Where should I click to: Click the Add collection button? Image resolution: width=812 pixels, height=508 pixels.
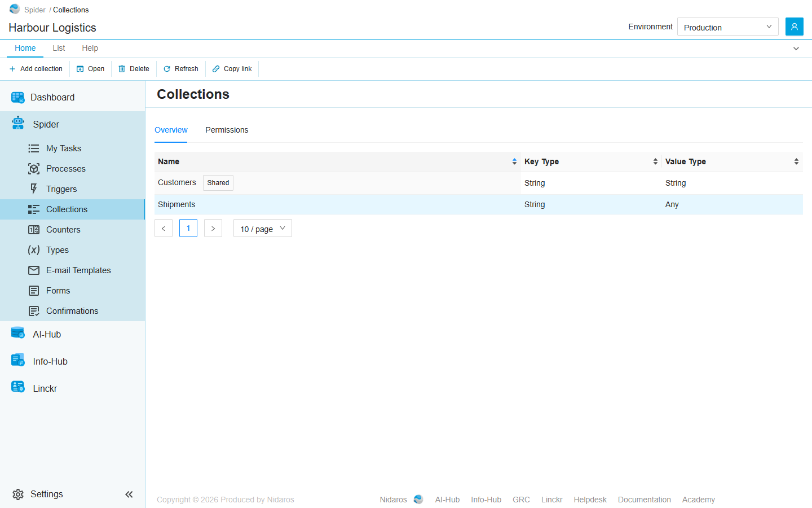coord(36,69)
